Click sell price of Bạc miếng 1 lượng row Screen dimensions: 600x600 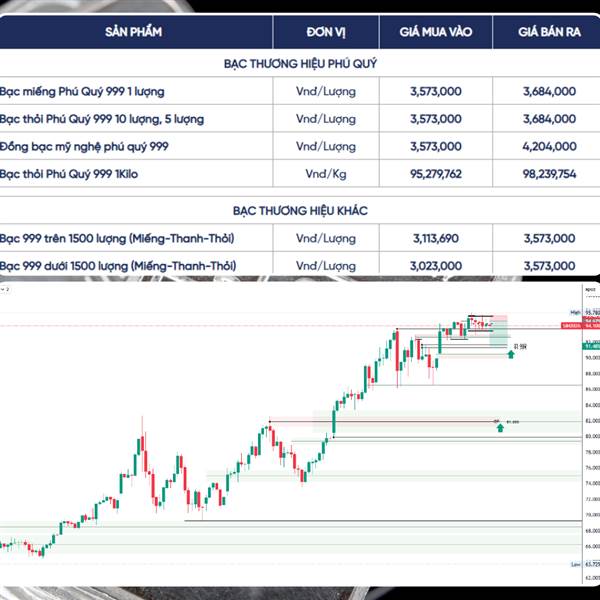(549, 91)
